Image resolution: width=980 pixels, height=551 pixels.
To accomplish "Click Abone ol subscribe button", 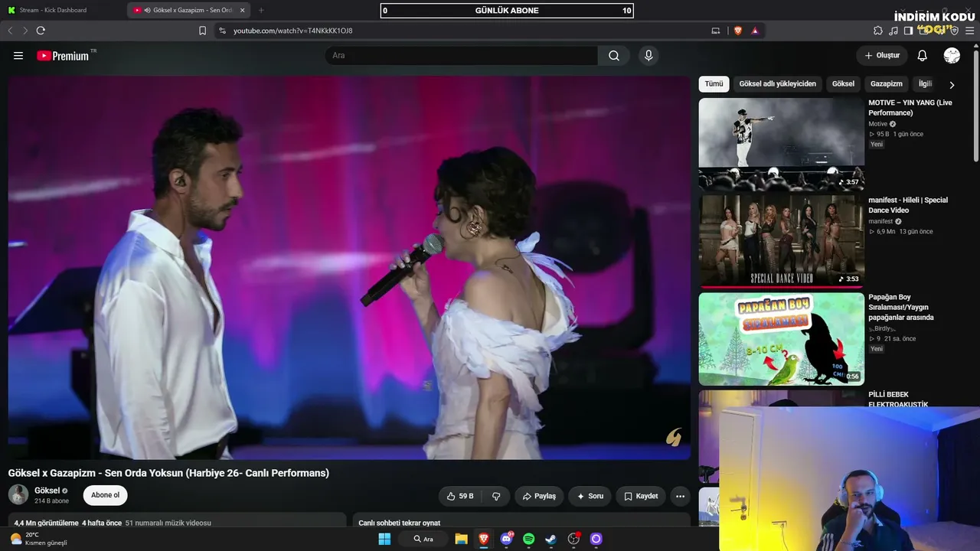I will (105, 495).
